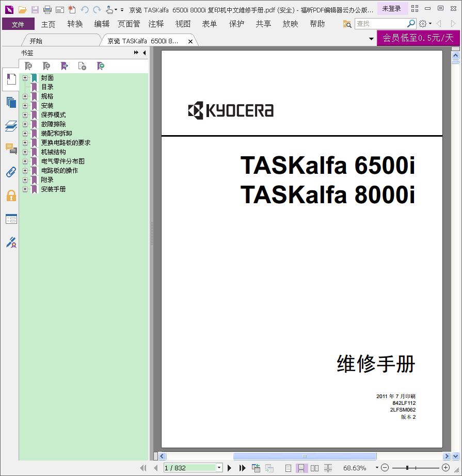Open the quick access toolbar customize dropdown
The image size is (462, 476).
(122, 10)
